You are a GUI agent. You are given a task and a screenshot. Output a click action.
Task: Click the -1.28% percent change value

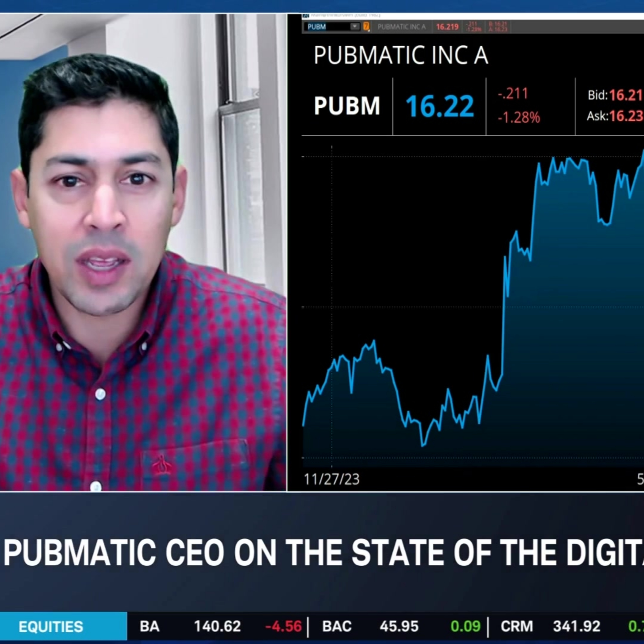click(519, 117)
